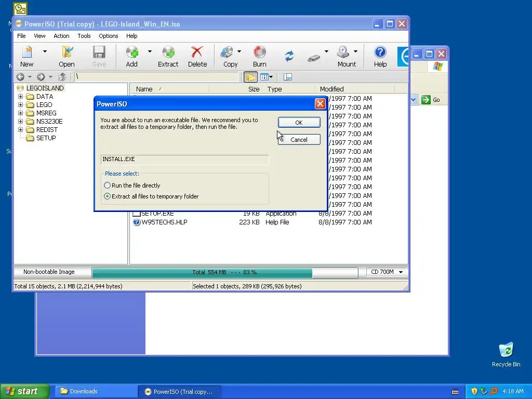The height and width of the screenshot is (399, 532).
Task: Select Extract all files to temporary folder
Action: point(151,196)
